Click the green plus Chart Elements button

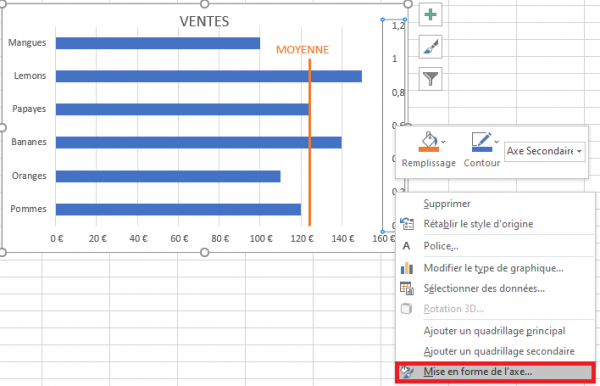430,15
